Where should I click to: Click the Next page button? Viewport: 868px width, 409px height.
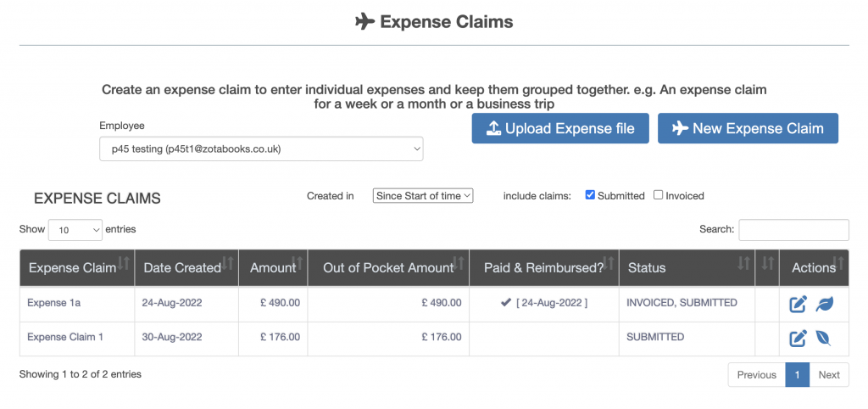(x=829, y=375)
